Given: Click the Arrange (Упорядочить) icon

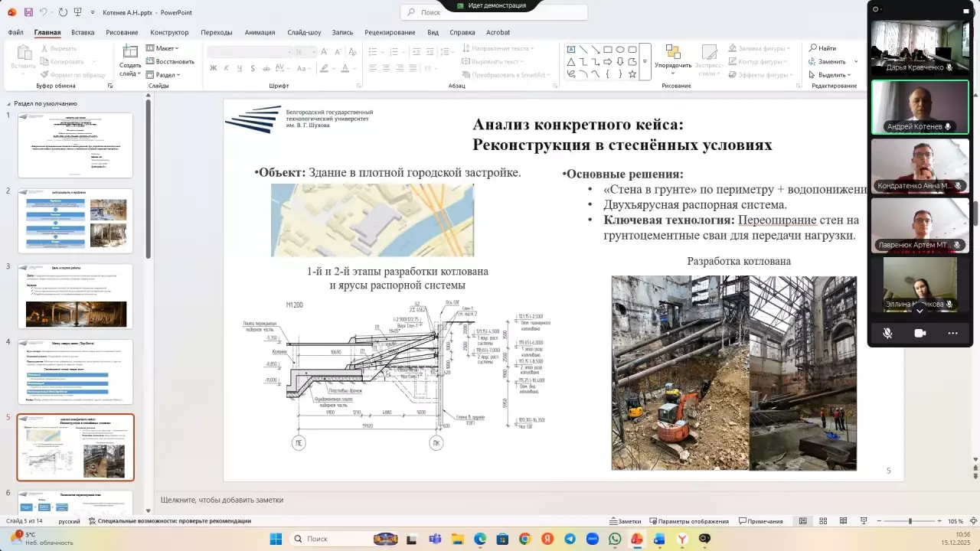Looking at the screenshot, I should coord(673,53).
